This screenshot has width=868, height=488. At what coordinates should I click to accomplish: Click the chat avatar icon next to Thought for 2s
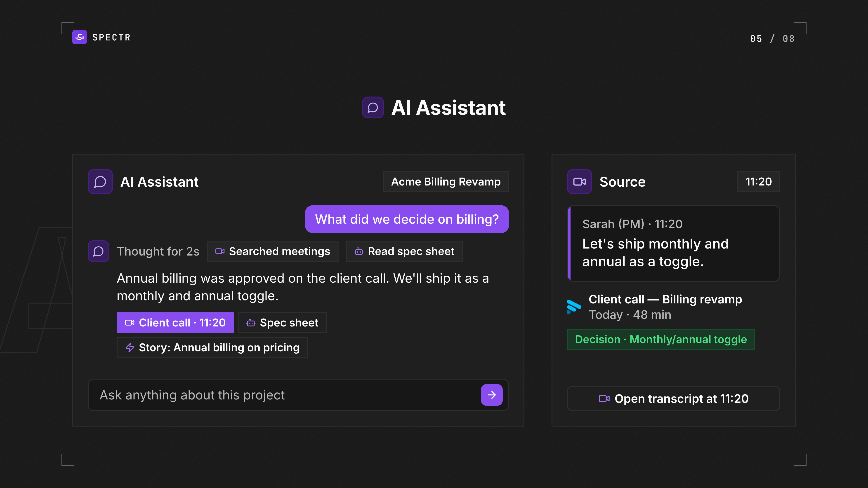point(98,251)
